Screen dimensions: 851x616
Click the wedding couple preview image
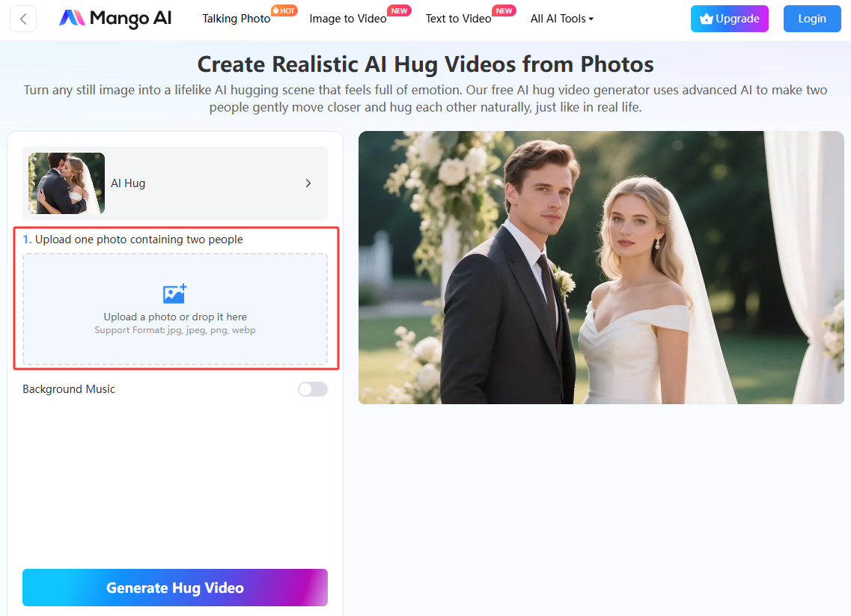coord(601,267)
